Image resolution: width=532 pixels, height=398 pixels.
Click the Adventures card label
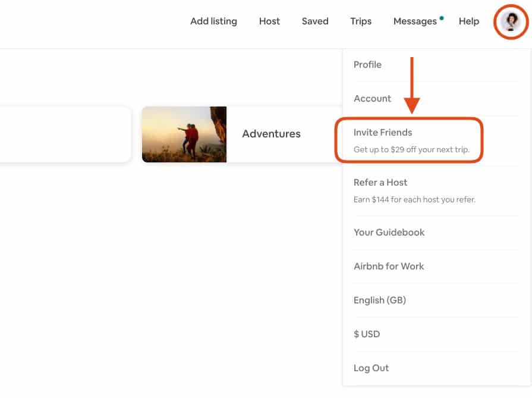(x=271, y=134)
